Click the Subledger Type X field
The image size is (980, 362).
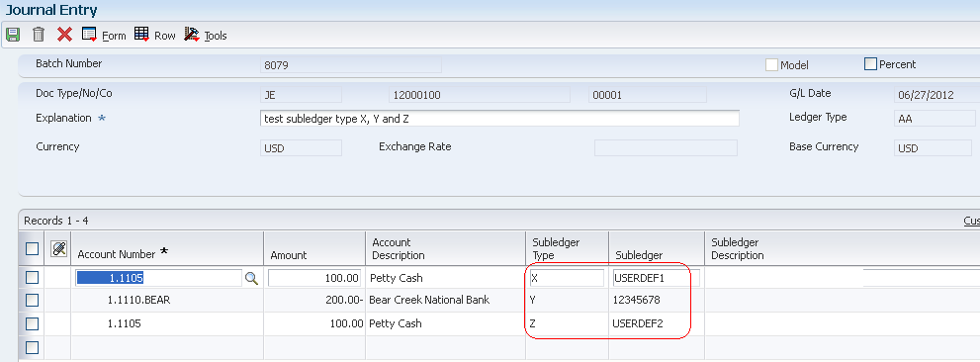[x=567, y=278]
